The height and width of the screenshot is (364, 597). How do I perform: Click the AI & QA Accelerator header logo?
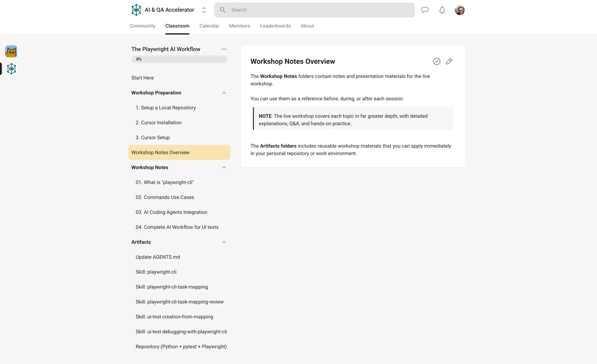pyautogui.click(x=136, y=10)
